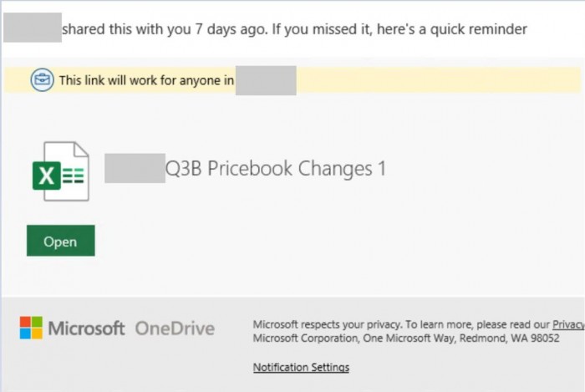Screen dimensions: 585x392
Task: Click the blue square of Microsoft logo
Action: tap(25, 333)
